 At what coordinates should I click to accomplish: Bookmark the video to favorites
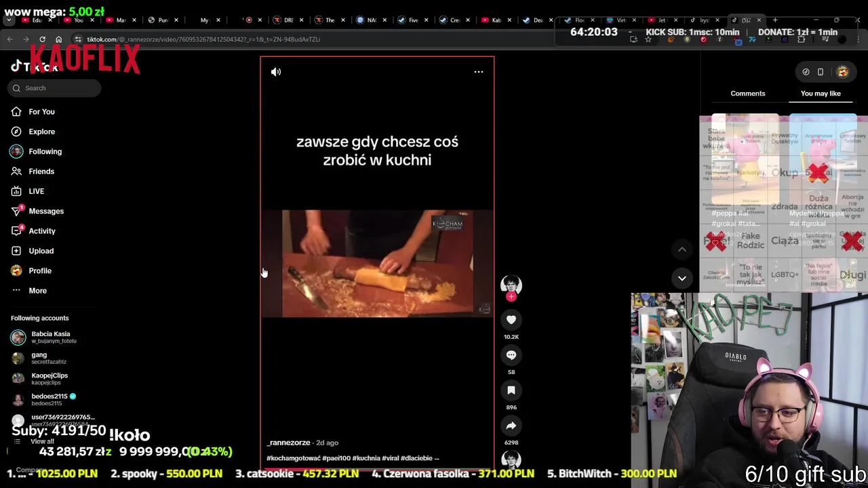coord(511,390)
